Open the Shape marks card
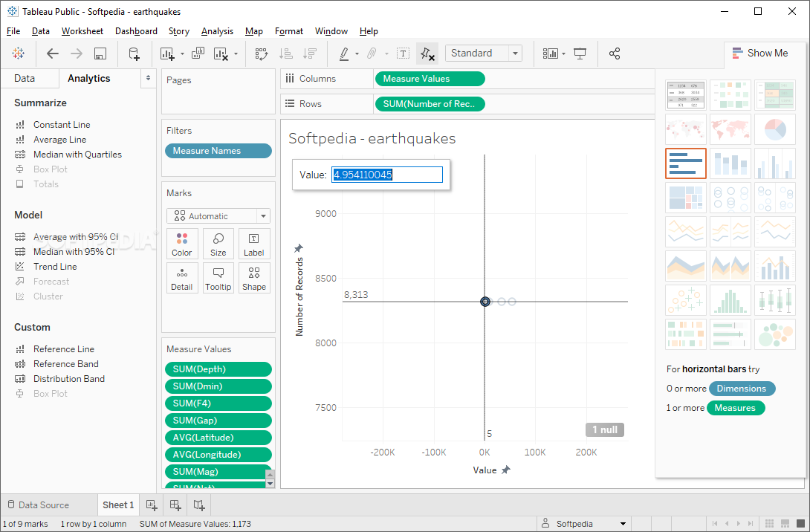 [254, 278]
